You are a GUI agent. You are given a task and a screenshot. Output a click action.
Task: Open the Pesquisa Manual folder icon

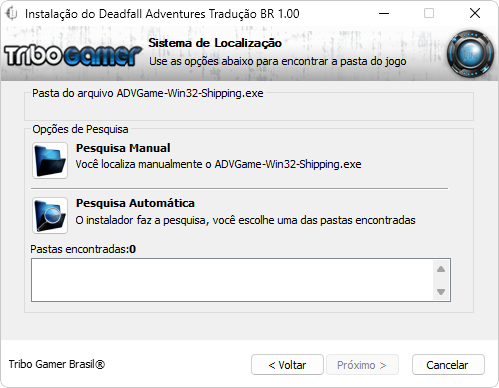point(50,160)
